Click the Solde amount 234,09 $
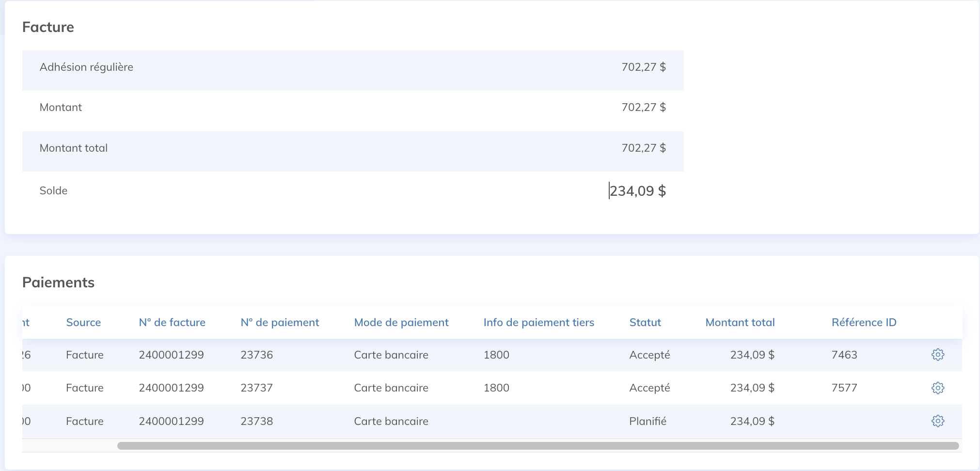This screenshot has width=980, height=471. click(637, 191)
